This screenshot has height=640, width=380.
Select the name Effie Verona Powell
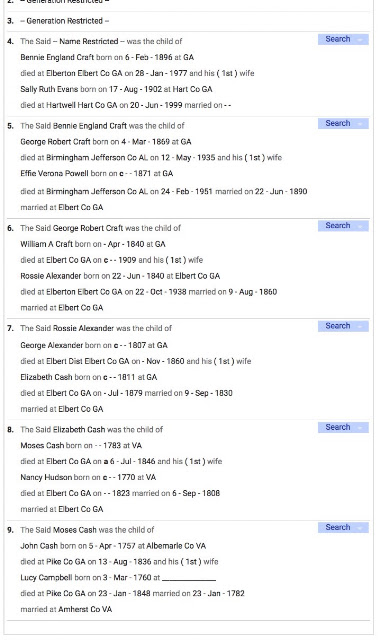54,173
